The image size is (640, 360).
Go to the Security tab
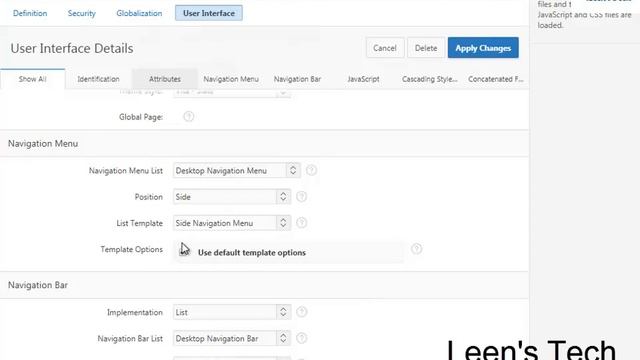[x=82, y=13]
